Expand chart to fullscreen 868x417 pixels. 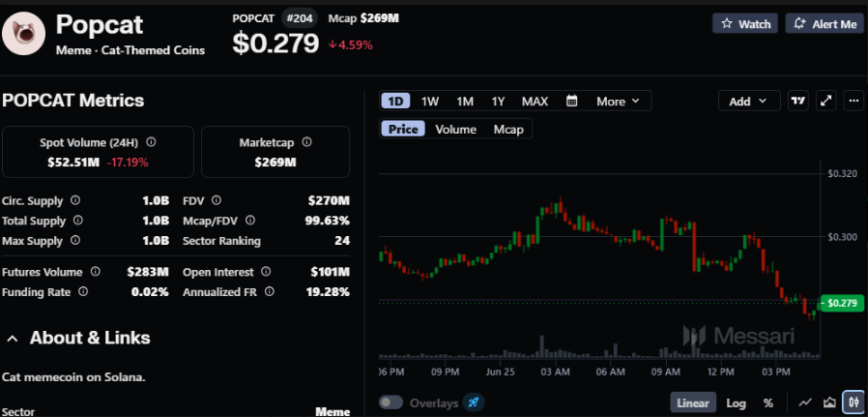tap(825, 101)
